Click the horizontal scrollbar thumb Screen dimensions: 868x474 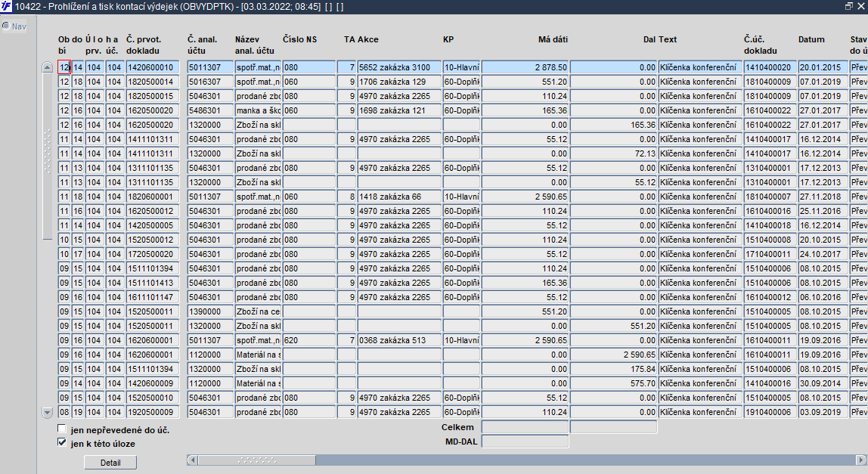tap(257, 460)
